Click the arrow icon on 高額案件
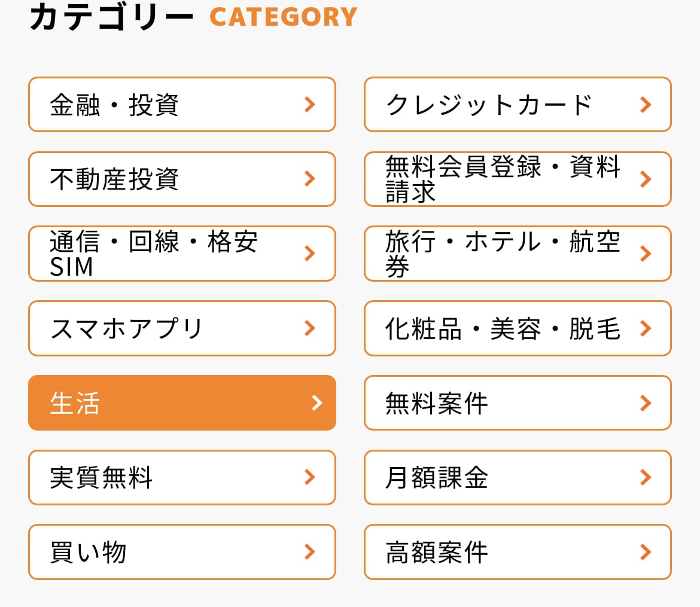700x607 pixels. pyautogui.click(x=645, y=551)
